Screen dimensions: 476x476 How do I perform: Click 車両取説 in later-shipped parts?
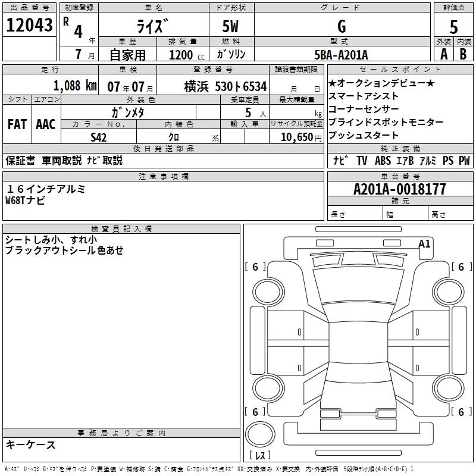[x=62, y=160]
